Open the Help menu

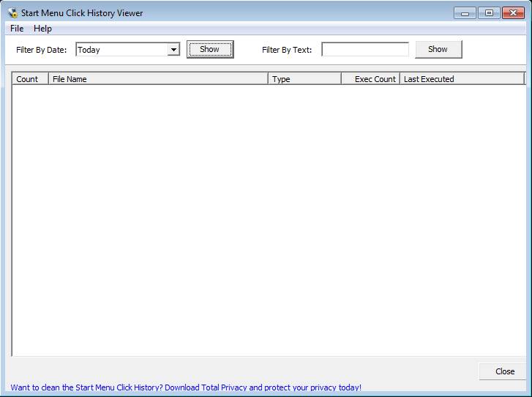tap(42, 29)
